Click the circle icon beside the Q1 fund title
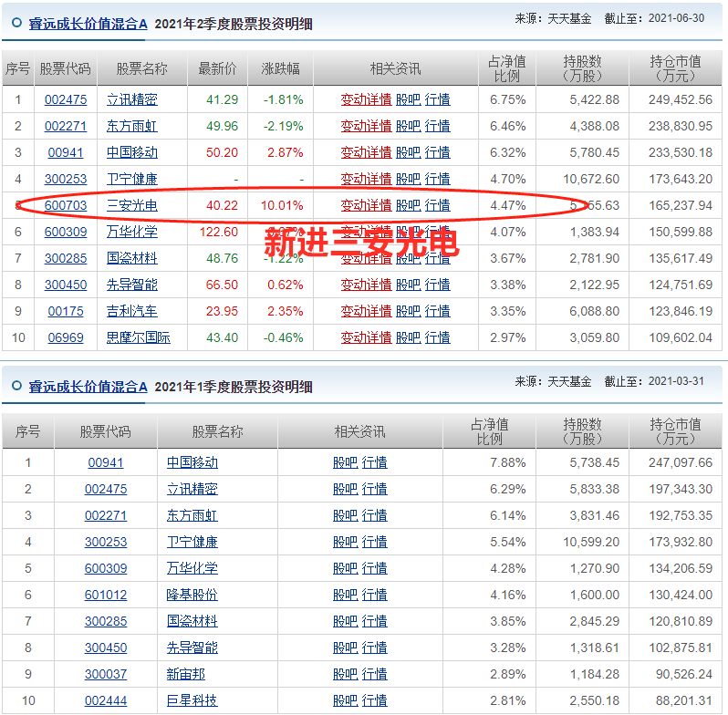Image resolution: width=728 pixels, height=715 pixels. pyautogui.click(x=16, y=387)
